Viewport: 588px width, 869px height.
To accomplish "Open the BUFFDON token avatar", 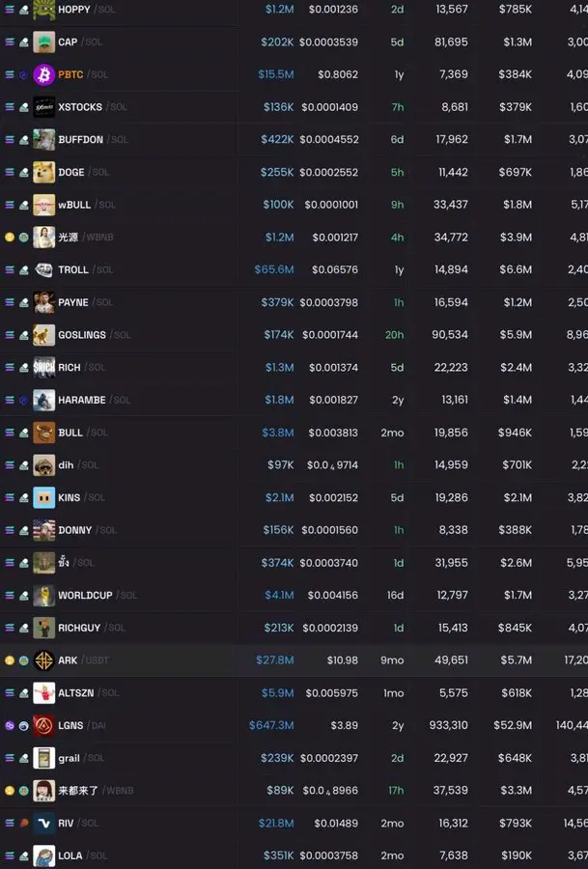I will [x=43, y=140].
